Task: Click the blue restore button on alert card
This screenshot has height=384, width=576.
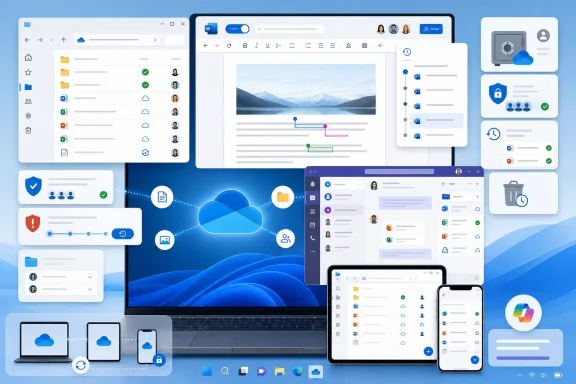Action: click(123, 234)
